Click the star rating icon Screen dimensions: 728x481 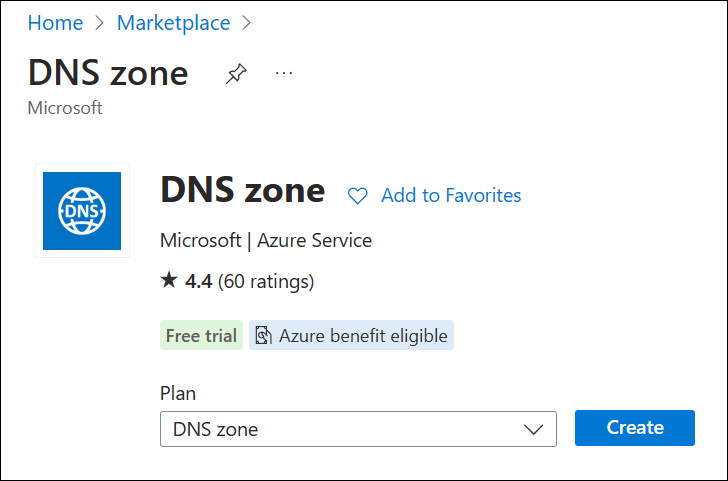[168, 281]
